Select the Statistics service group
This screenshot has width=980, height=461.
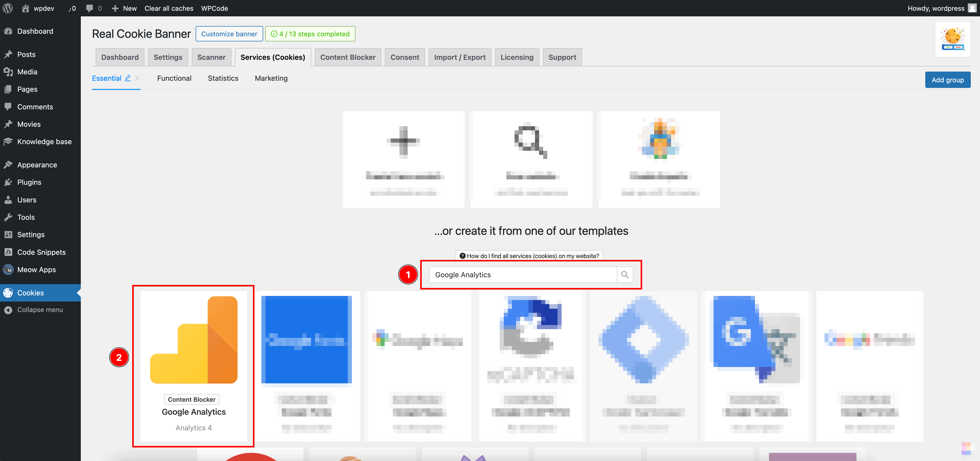click(223, 78)
